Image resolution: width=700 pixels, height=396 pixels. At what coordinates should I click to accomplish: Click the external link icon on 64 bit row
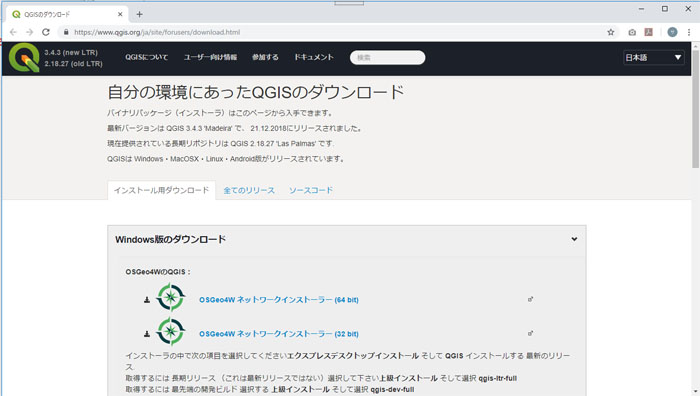pos(530,299)
